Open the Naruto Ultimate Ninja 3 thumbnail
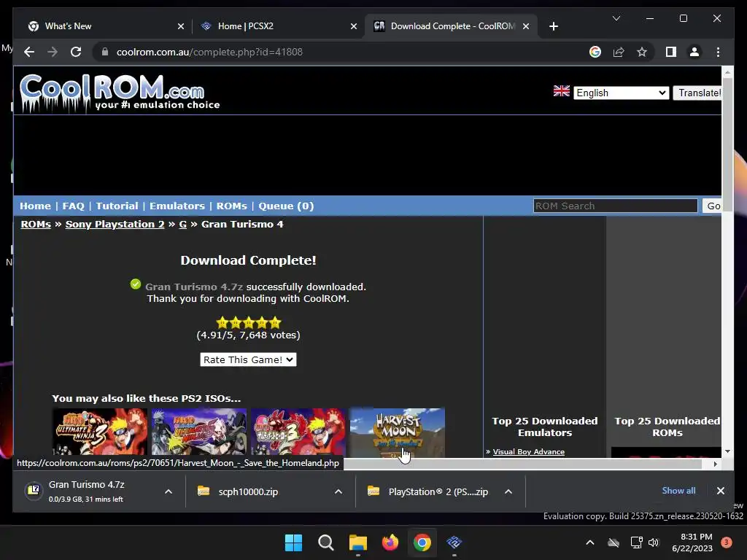747x560 pixels. click(99, 432)
